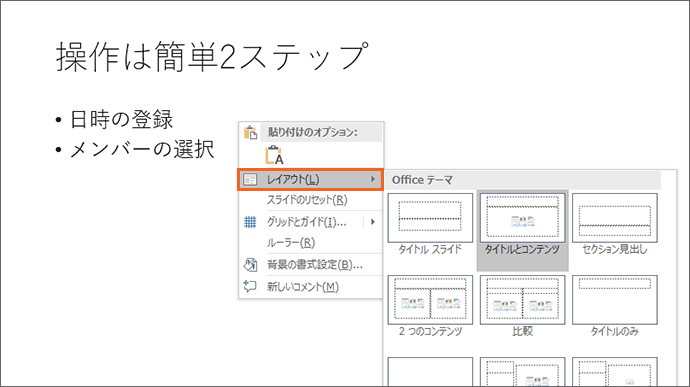Choose スライドのリセット(R) from the context menu
The image size is (690, 387).
pyautogui.click(x=307, y=200)
